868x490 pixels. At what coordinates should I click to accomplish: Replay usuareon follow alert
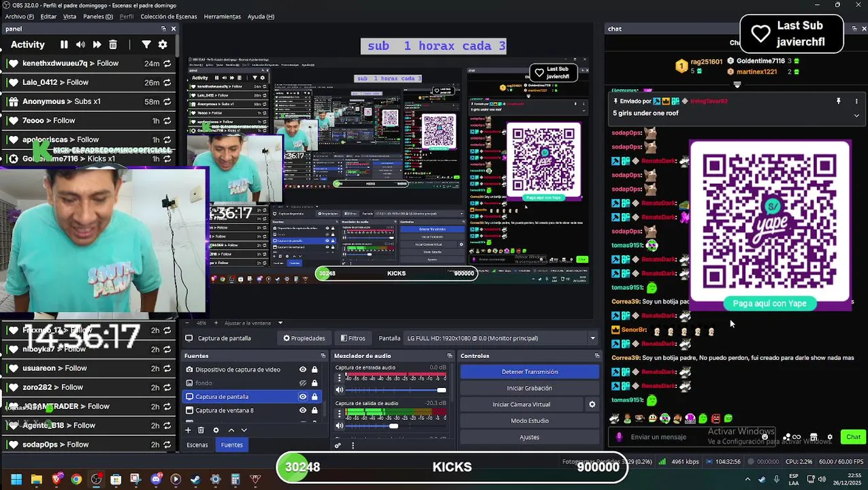(167, 368)
